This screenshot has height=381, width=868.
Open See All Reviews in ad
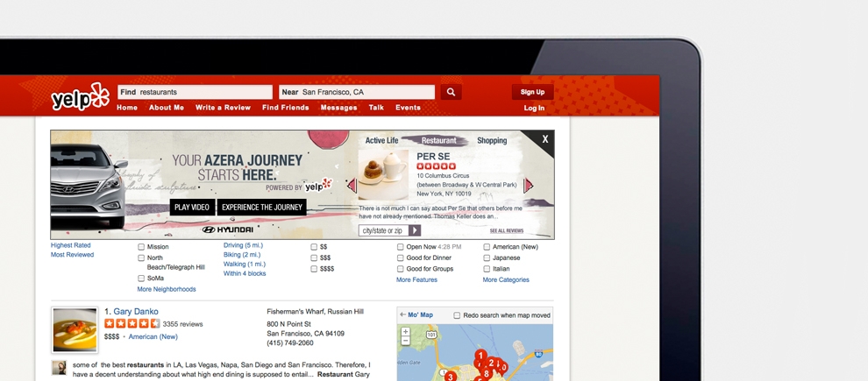coord(507,231)
